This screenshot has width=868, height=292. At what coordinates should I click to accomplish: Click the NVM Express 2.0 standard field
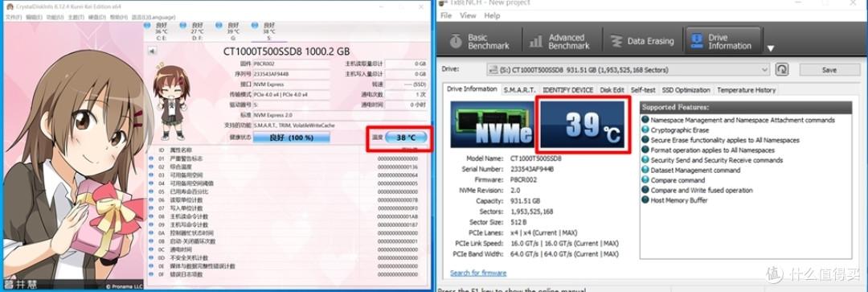pyautogui.click(x=340, y=115)
